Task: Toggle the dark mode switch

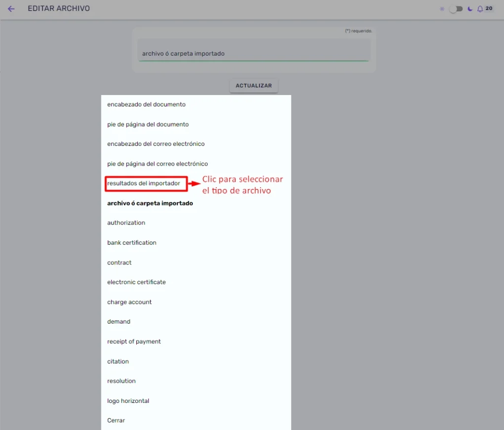Action: click(x=456, y=9)
